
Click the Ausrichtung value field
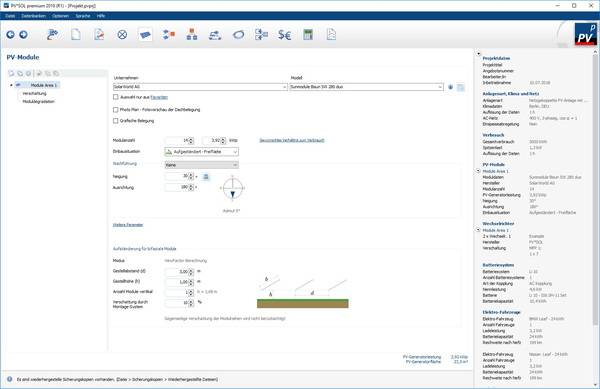click(x=179, y=187)
